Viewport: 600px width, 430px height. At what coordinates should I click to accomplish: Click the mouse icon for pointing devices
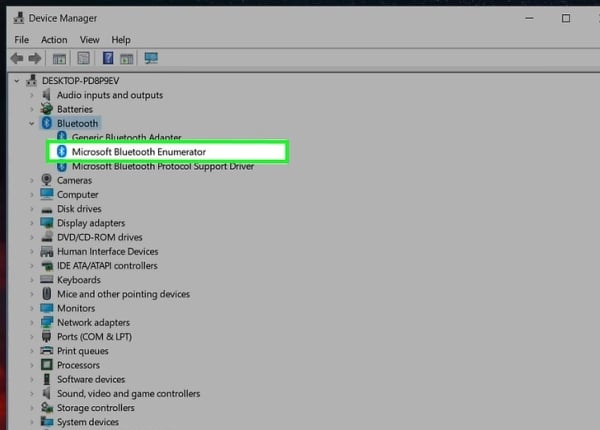coord(47,294)
